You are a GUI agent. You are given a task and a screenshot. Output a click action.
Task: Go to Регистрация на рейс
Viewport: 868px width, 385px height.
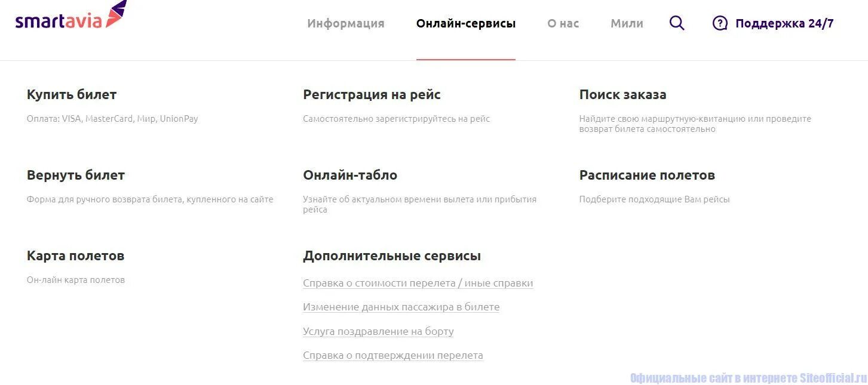tap(372, 94)
